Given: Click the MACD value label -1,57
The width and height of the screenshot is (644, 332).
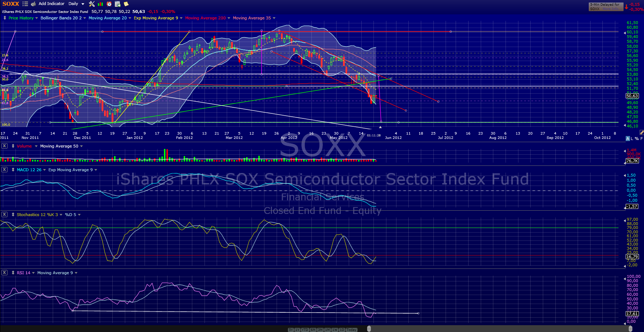Looking at the screenshot, I should [x=632, y=206].
